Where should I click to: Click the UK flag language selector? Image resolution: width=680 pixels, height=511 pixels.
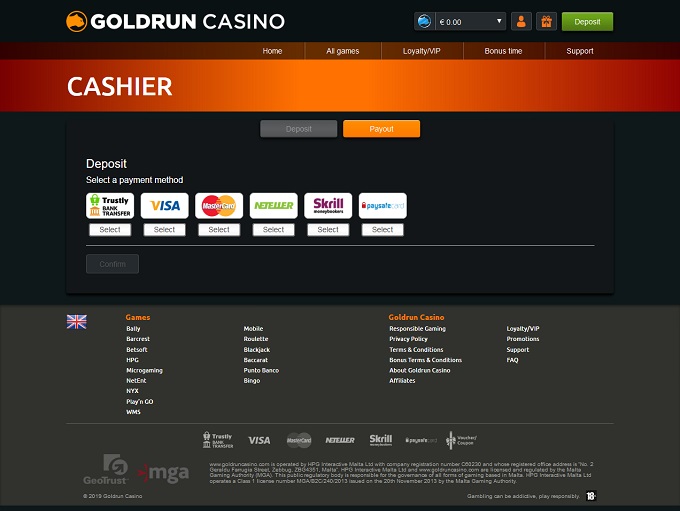pos(77,321)
